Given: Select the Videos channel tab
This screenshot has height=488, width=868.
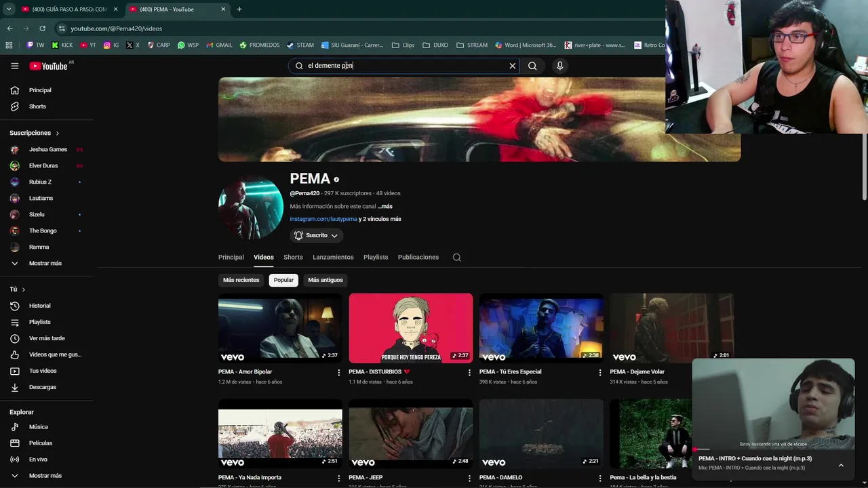Looking at the screenshot, I should (x=264, y=258).
